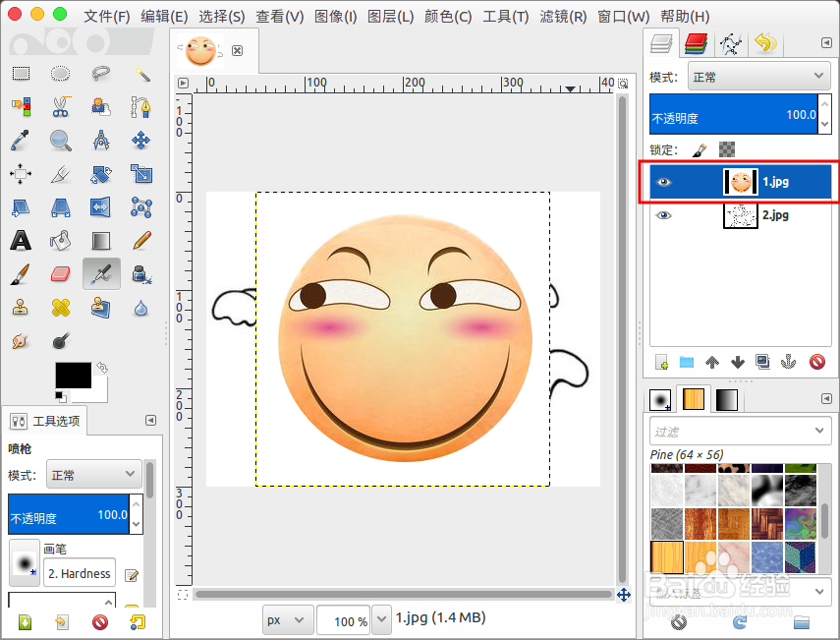Select the Foreground Select tool

(x=101, y=106)
